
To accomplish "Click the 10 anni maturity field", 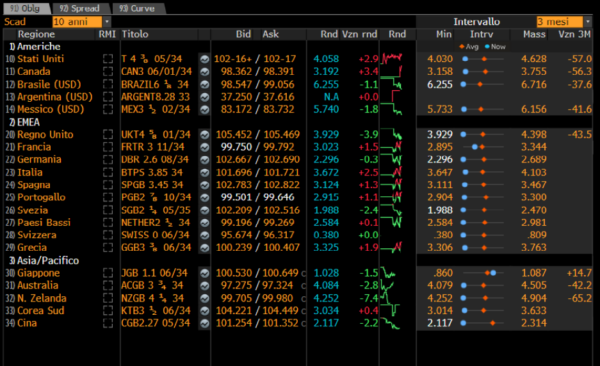I will tap(77, 22).
